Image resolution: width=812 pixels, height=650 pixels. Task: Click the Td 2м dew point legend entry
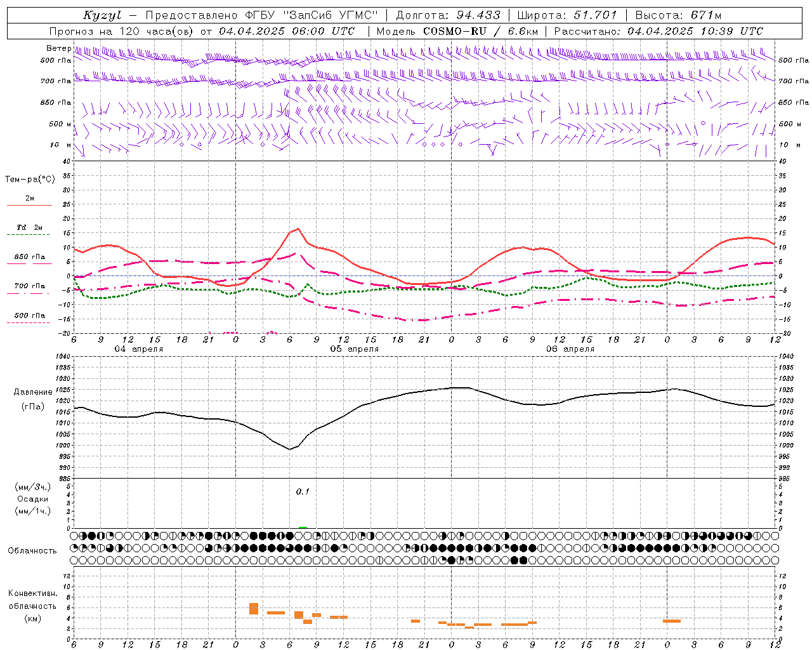[30, 227]
